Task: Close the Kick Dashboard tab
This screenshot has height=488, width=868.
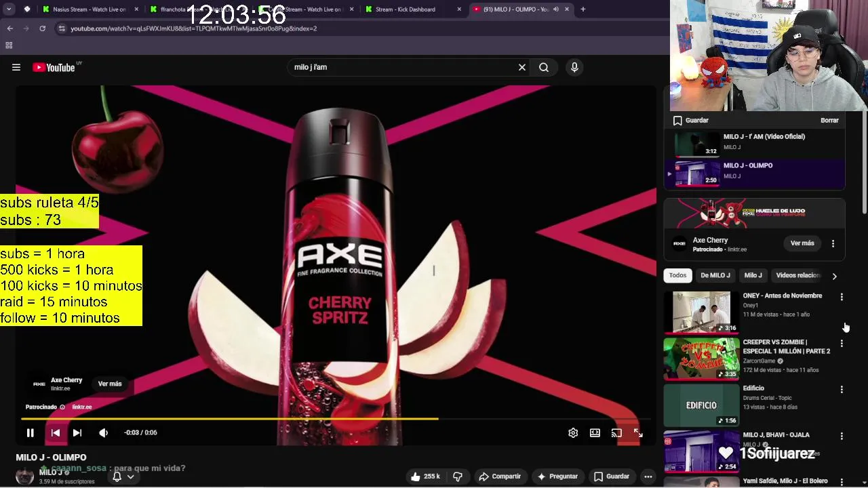Action: [459, 9]
